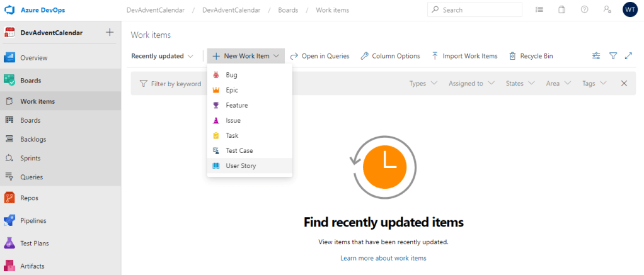644x275 pixels.
Task: Go to Pipelines in the sidebar
Action: (33, 221)
